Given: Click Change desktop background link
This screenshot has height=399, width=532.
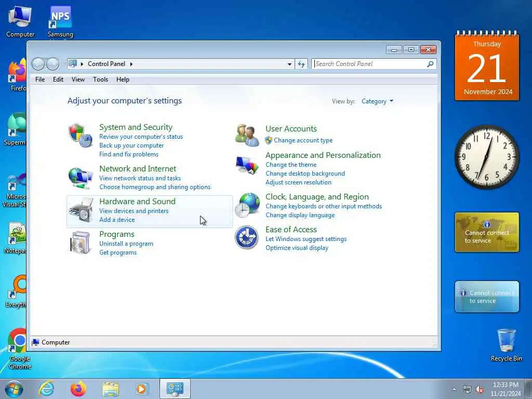Looking at the screenshot, I should tap(305, 174).
